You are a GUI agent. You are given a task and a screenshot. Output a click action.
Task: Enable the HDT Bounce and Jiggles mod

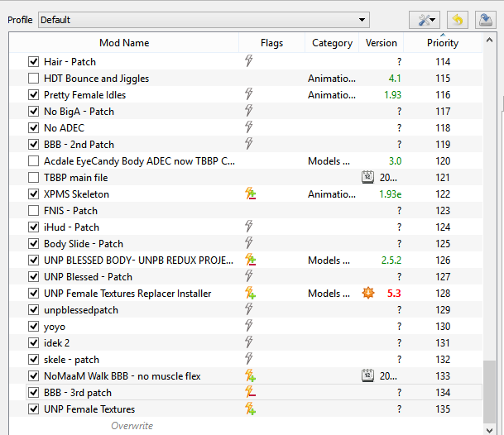33,79
